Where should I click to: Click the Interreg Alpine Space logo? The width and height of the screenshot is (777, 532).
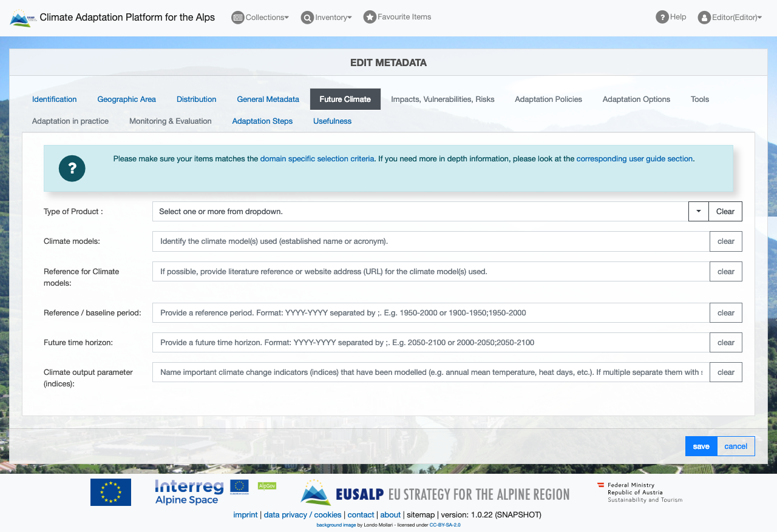click(x=189, y=492)
